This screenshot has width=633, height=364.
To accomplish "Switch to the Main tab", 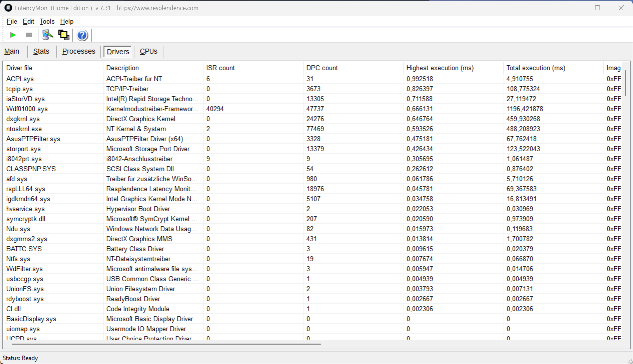I will pos(12,51).
